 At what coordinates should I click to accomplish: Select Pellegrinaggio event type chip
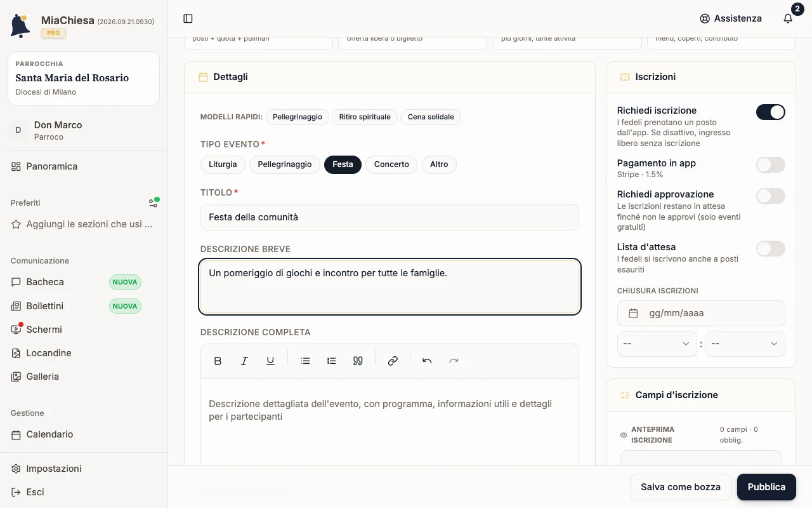[x=285, y=164]
